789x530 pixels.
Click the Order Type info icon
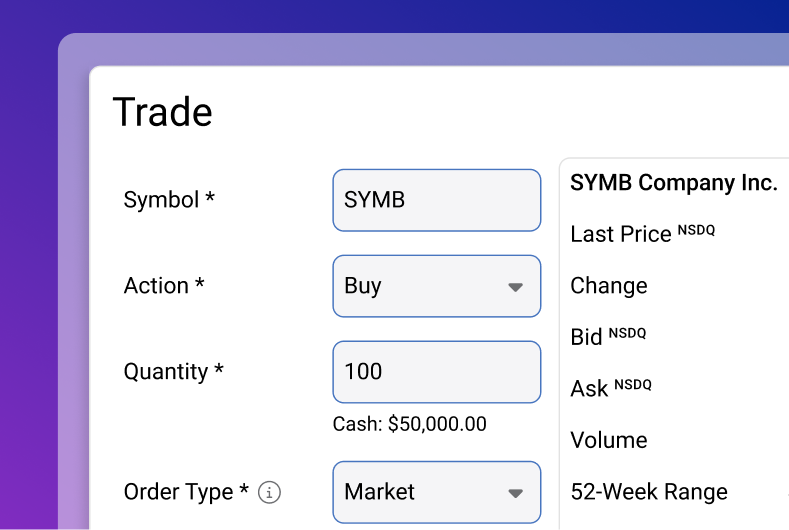[x=269, y=492]
